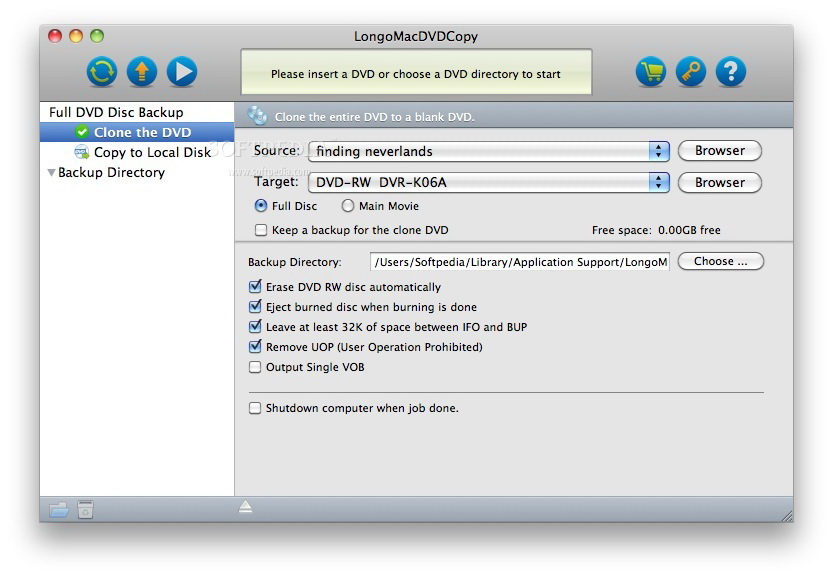Click Browser button next to Source

click(720, 151)
